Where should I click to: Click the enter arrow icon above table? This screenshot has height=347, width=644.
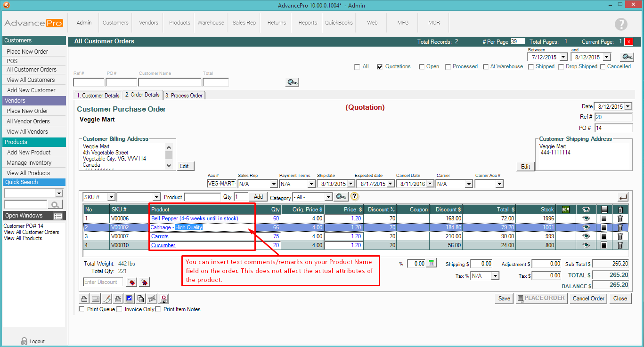tap(623, 197)
